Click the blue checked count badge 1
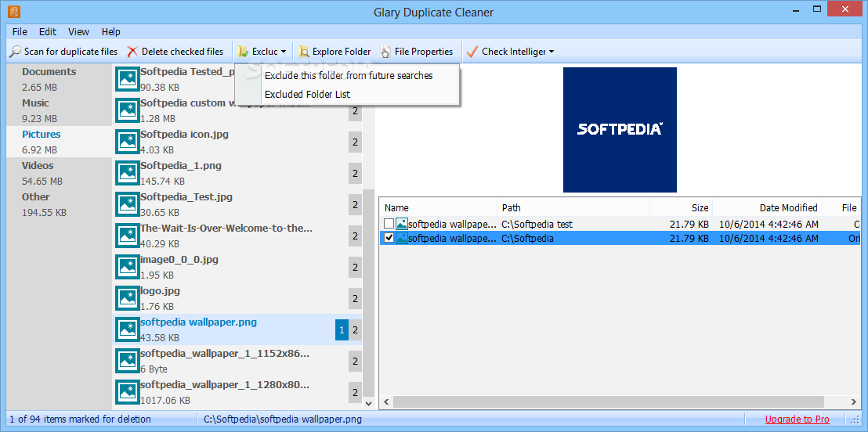Viewport: 868px width, 432px height. (x=342, y=329)
